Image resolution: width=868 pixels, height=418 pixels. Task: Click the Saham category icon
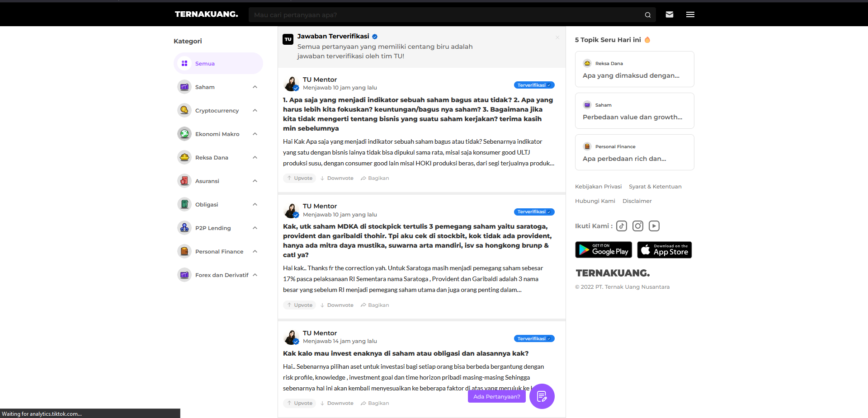(184, 87)
